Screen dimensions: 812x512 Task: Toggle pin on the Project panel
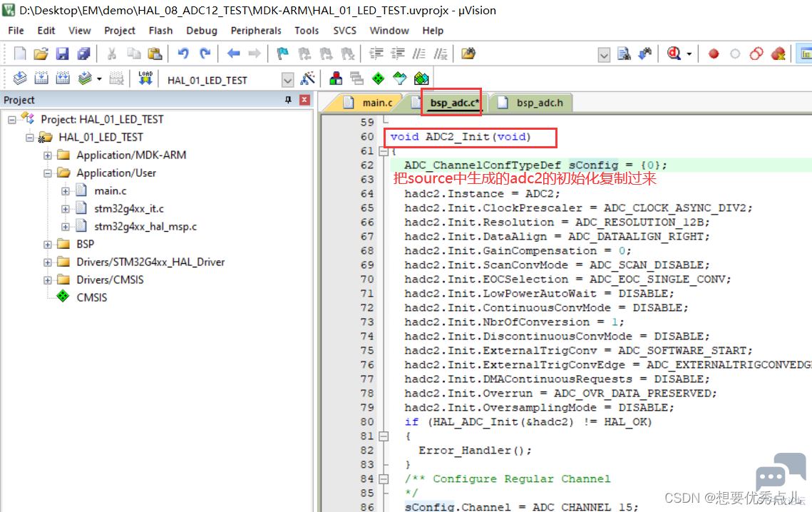coord(288,100)
